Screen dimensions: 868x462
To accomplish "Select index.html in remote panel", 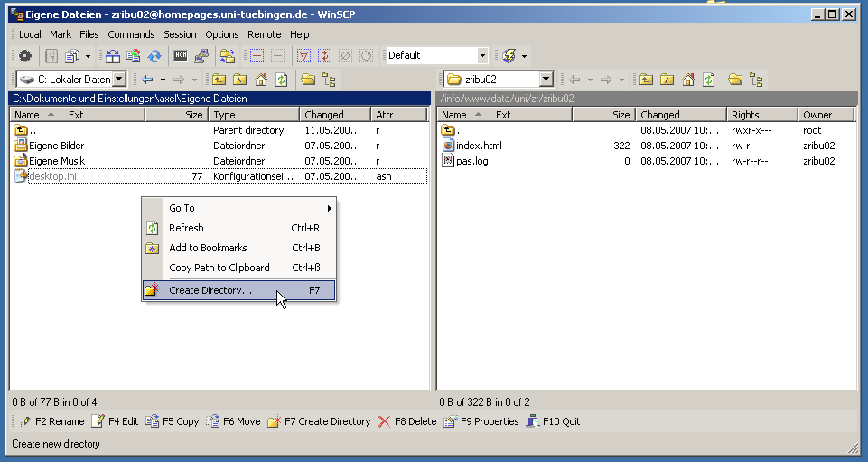I will tap(479, 146).
